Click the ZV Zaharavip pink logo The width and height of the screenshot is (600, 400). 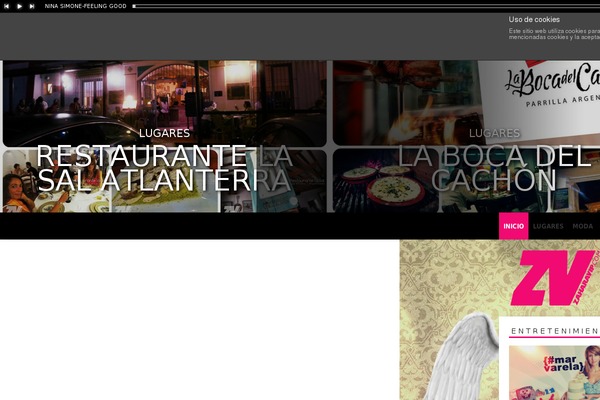[x=554, y=278]
